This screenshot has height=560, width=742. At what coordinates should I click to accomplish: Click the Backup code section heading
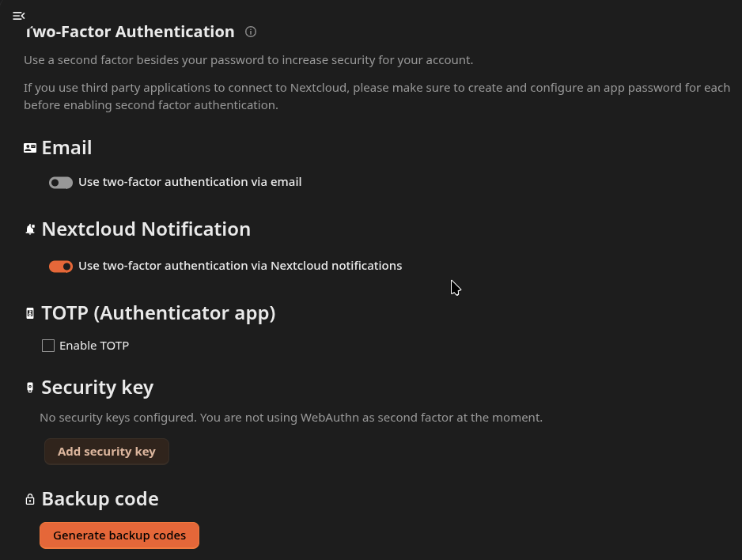(x=100, y=499)
